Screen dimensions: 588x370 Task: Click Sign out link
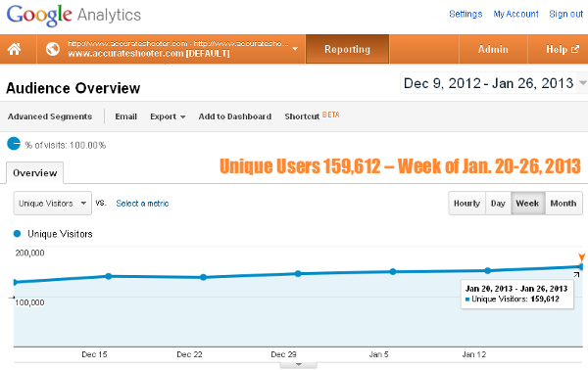click(x=565, y=14)
